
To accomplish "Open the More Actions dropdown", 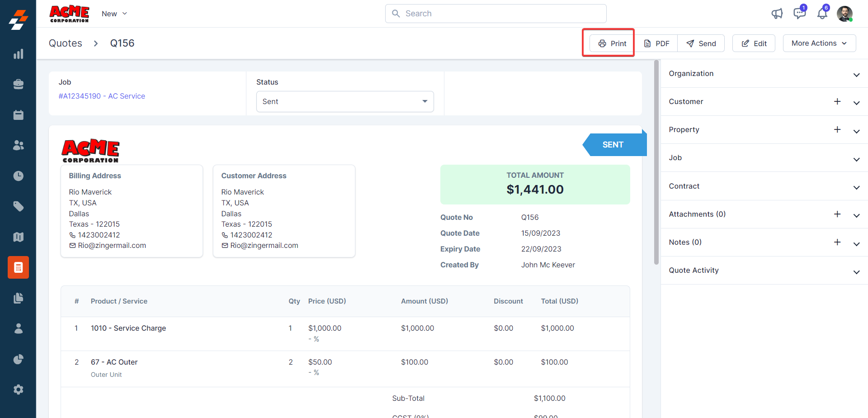I will 819,43.
